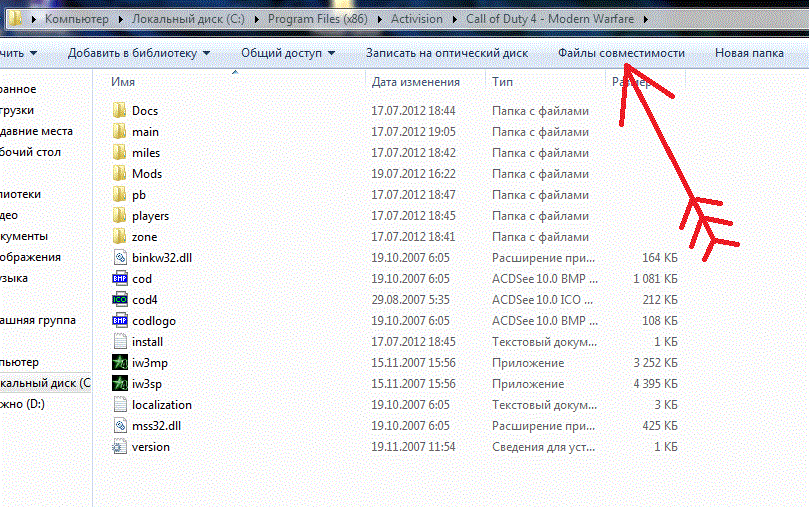Viewport: 809px width, 507px height.
Task: Click Файлы совместимости button
Action: (621, 53)
